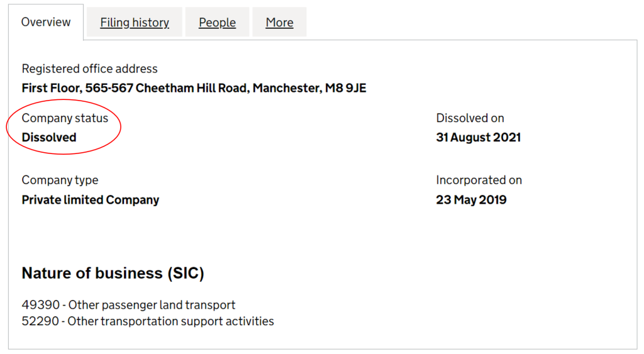The height and width of the screenshot is (354, 644).
Task: Click the 'Registered office address' label
Action: point(89,69)
